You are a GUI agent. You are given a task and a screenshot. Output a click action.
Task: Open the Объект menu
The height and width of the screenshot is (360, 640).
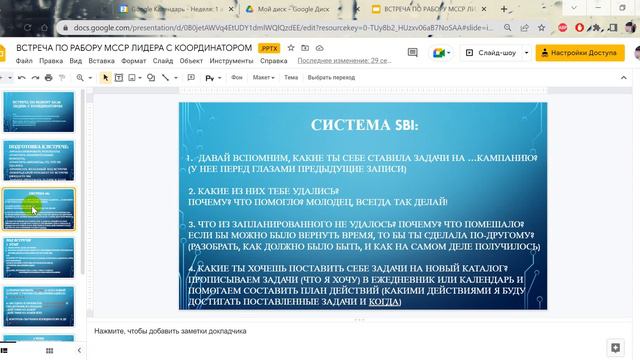pos(191,61)
